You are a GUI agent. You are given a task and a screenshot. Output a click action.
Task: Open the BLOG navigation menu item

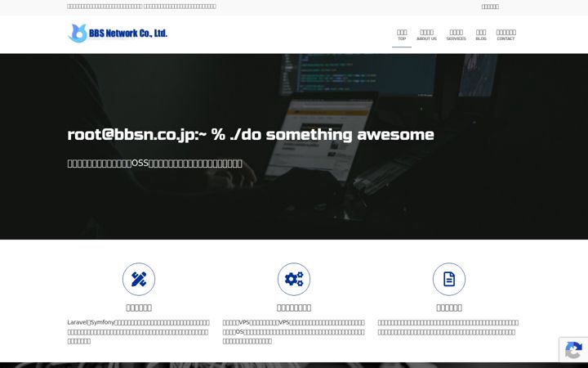(x=481, y=35)
